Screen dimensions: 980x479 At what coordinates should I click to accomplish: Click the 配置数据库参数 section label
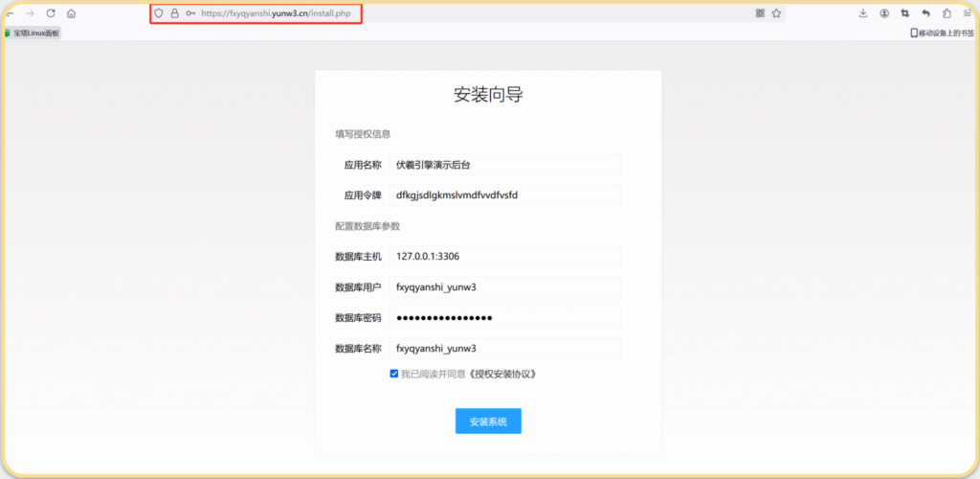click(x=367, y=226)
